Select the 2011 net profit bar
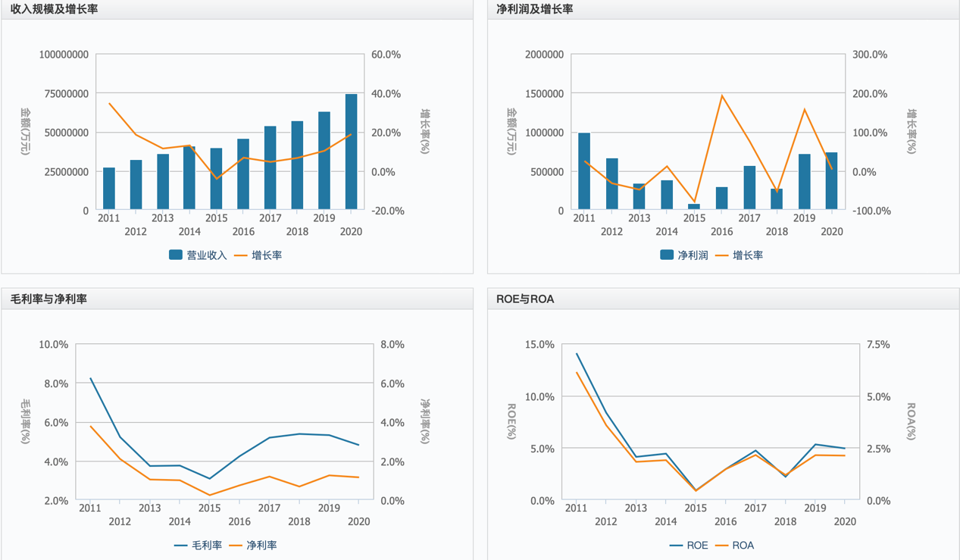This screenshot has width=960, height=560. (584, 171)
